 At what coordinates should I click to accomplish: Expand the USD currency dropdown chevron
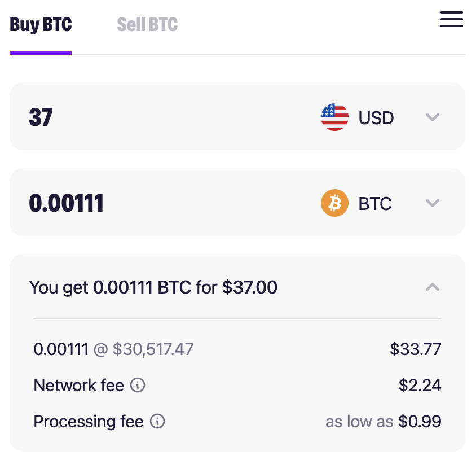pos(432,117)
